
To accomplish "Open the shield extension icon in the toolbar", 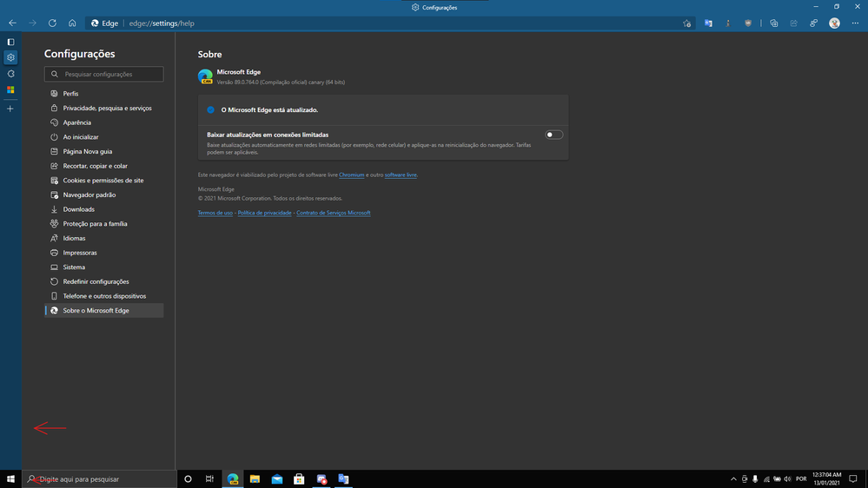I will point(748,23).
